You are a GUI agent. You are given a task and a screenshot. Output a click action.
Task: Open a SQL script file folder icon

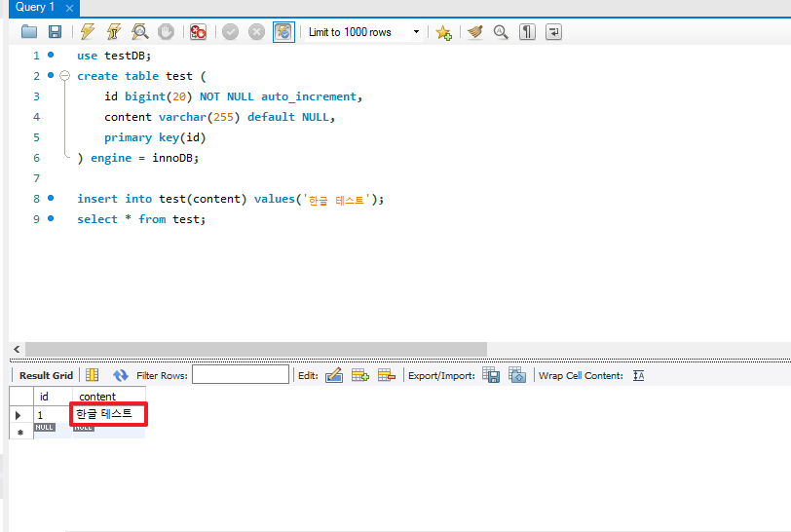click(29, 32)
